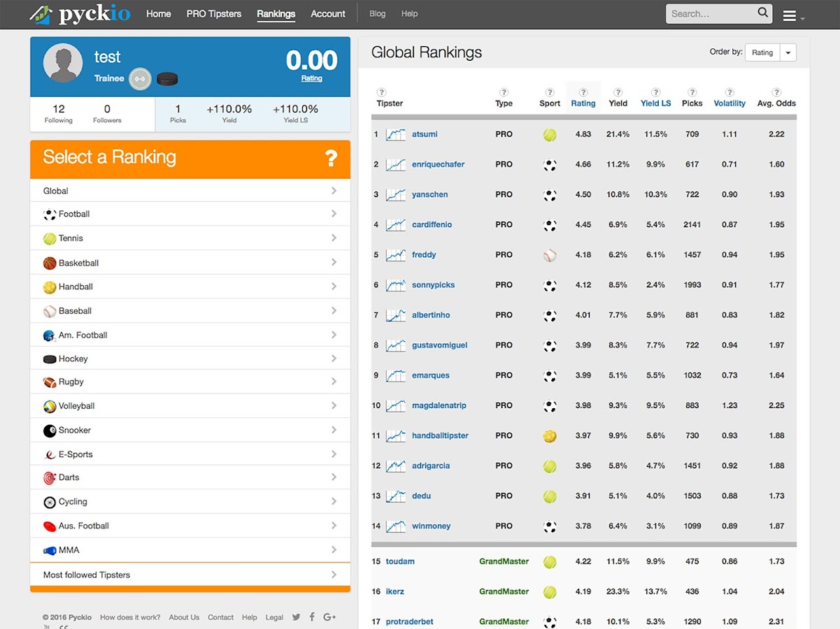Viewport: 840px width, 629px height.
Task: Open the Contact footer link
Action: 220,617
